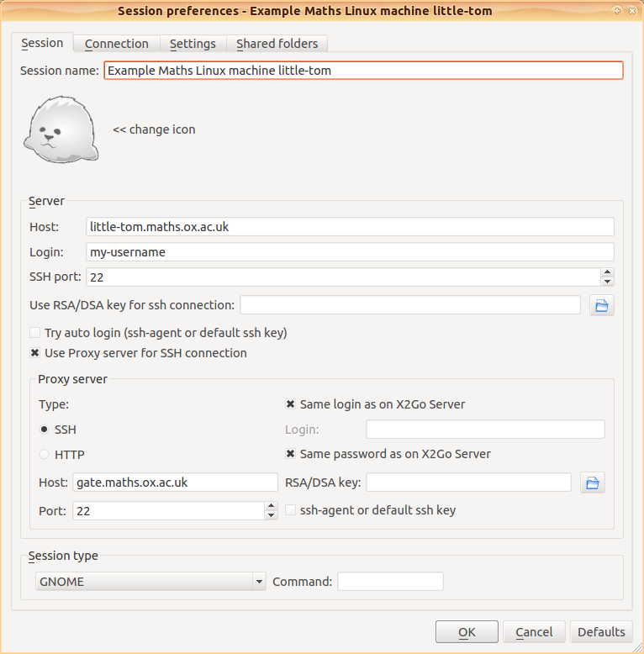Enable ssh-agent or default ssh key
This screenshot has height=654, width=644.
coord(290,509)
